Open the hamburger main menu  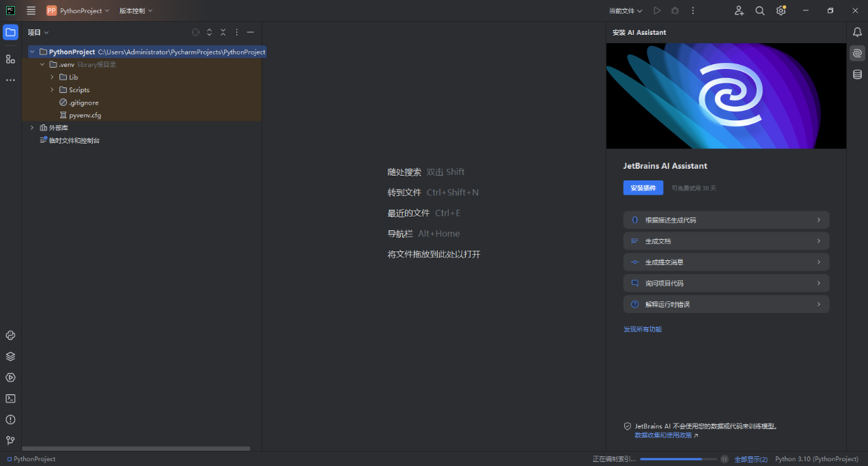click(31, 11)
